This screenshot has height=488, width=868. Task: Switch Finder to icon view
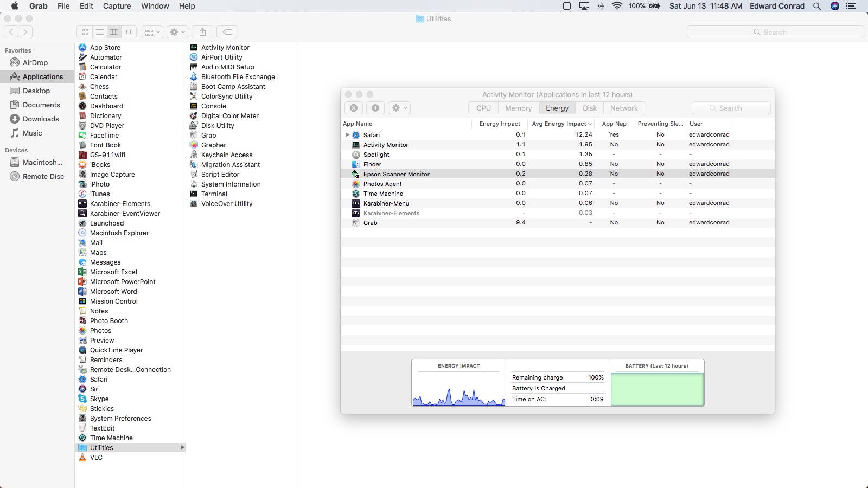pyautogui.click(x=85, y=32)
